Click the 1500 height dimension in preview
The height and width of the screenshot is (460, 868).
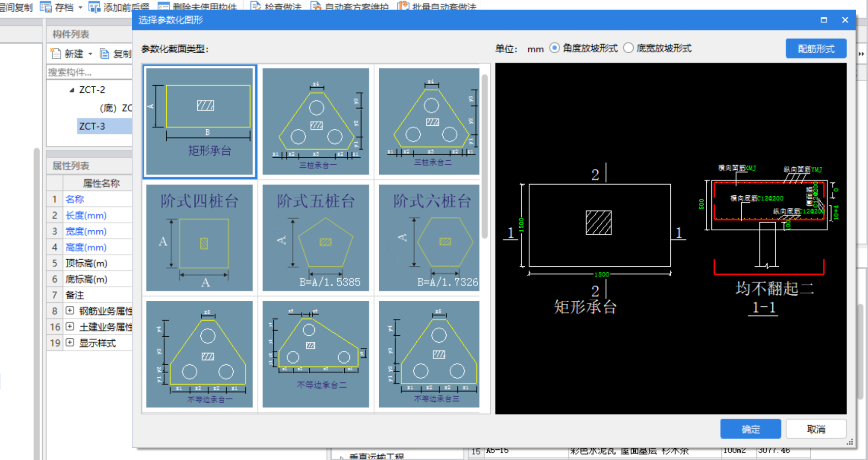(x=521, y=225)
